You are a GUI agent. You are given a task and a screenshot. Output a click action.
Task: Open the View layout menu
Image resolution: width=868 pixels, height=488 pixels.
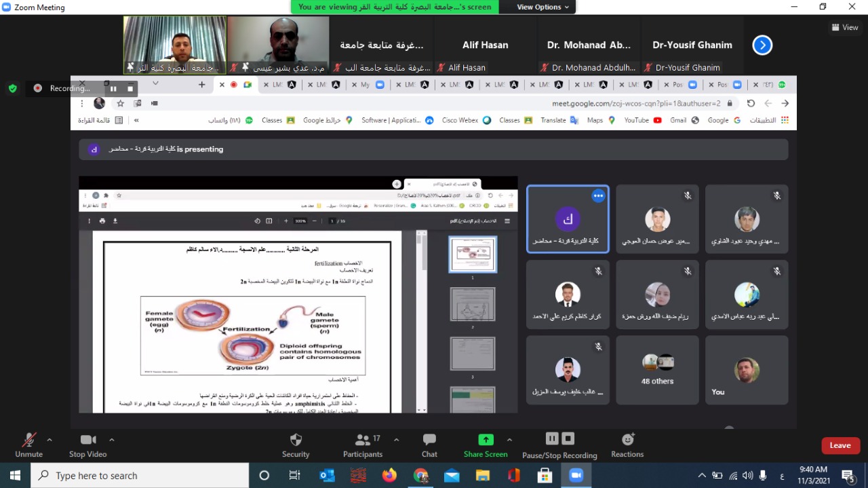tap(845, 27)
